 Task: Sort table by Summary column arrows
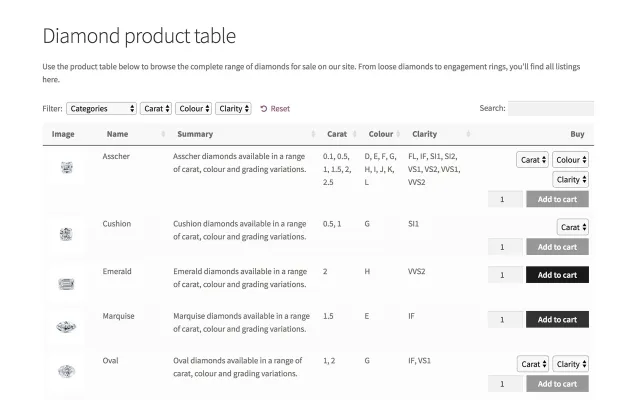tap(313, 134)
